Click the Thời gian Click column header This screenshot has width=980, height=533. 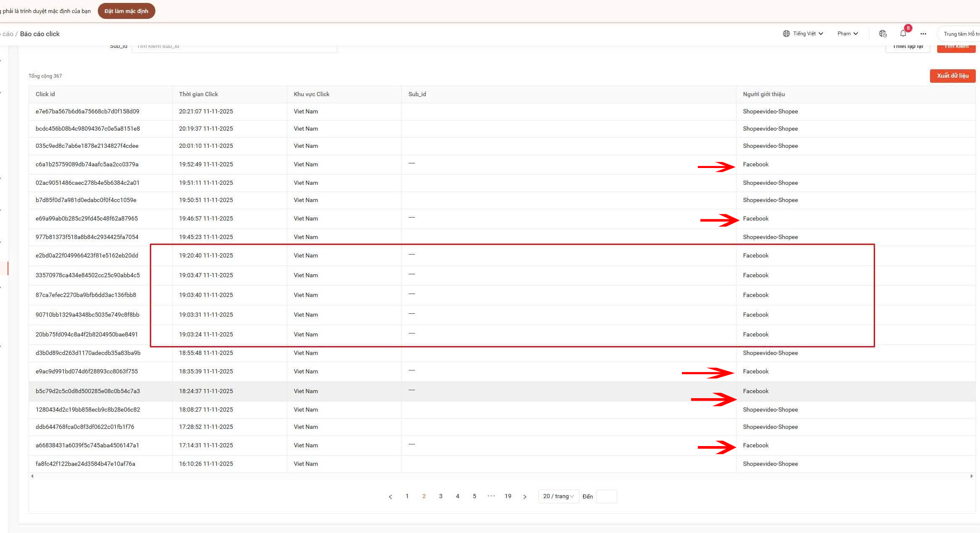199,94
